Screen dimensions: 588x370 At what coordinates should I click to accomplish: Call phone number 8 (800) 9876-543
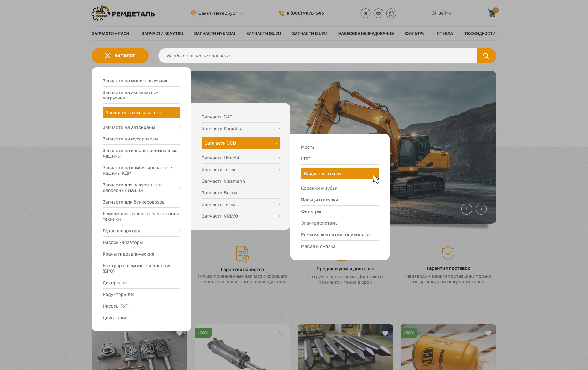click(305, 13)
